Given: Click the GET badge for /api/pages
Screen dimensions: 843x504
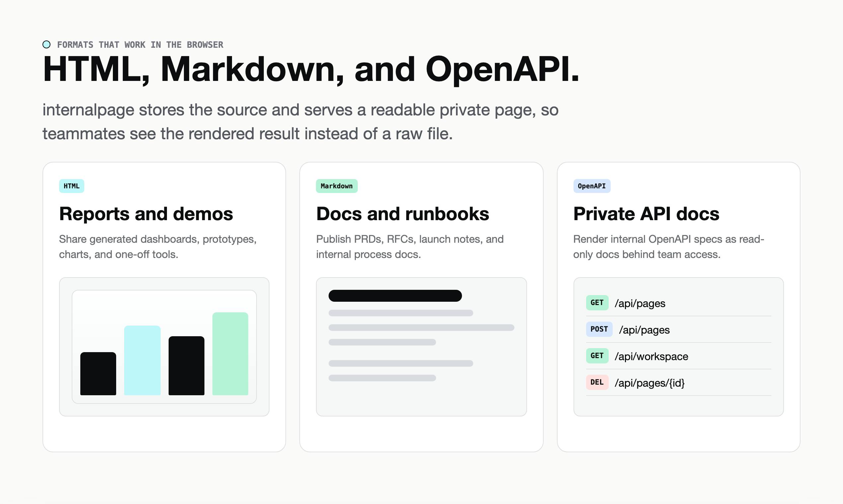Looking at the screenshot, I should point(597,303).
